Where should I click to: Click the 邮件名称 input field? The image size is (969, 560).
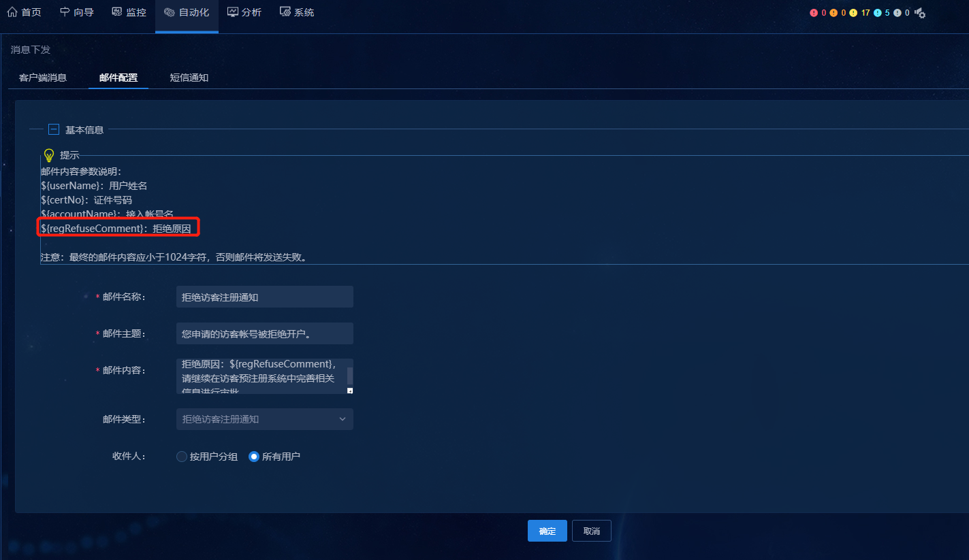point(264,297)
